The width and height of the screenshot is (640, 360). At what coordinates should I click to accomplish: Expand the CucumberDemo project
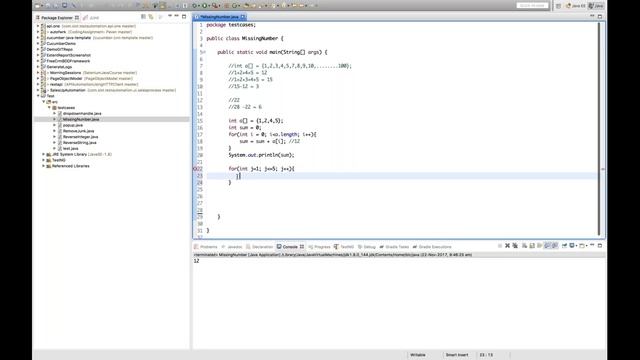click(38, 43)
